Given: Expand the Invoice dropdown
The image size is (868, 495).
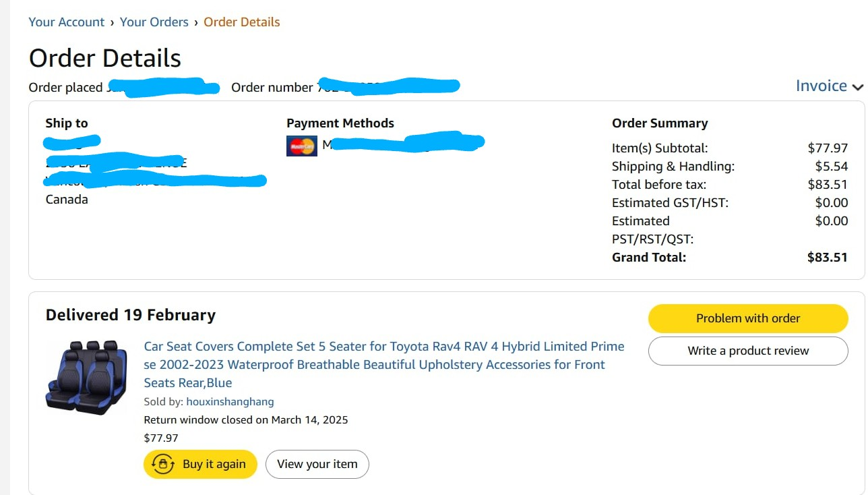Looking at the screenshot, I should 829,86.
